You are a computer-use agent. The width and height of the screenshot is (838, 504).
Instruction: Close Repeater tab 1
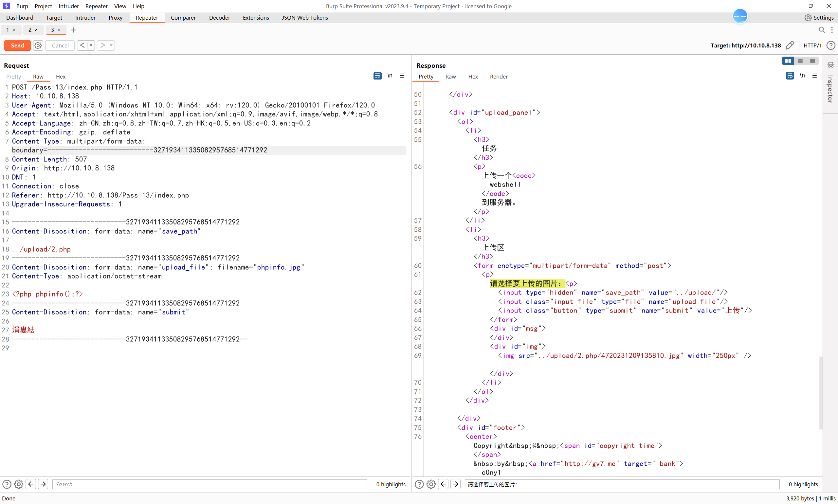click(x=14, y=30)
